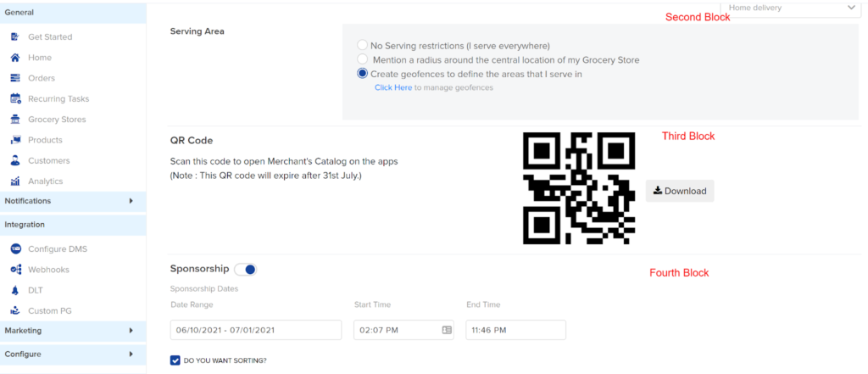Open the Orders section

pyautogui.click(x=42, y=78)
